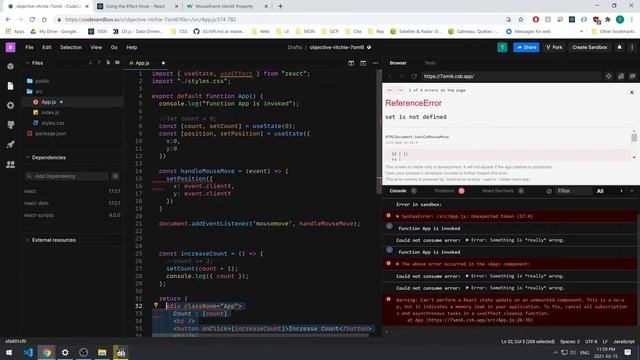This screenshot has height=360, width=640.
Task: Toggle split editor layout icon
Action: (x=351, y=63)
